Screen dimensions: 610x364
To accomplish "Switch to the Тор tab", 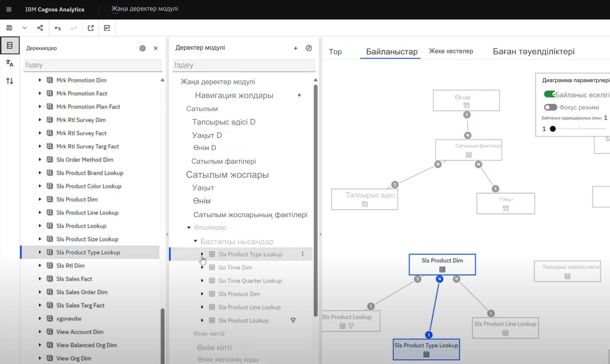I will coord(335,52).
